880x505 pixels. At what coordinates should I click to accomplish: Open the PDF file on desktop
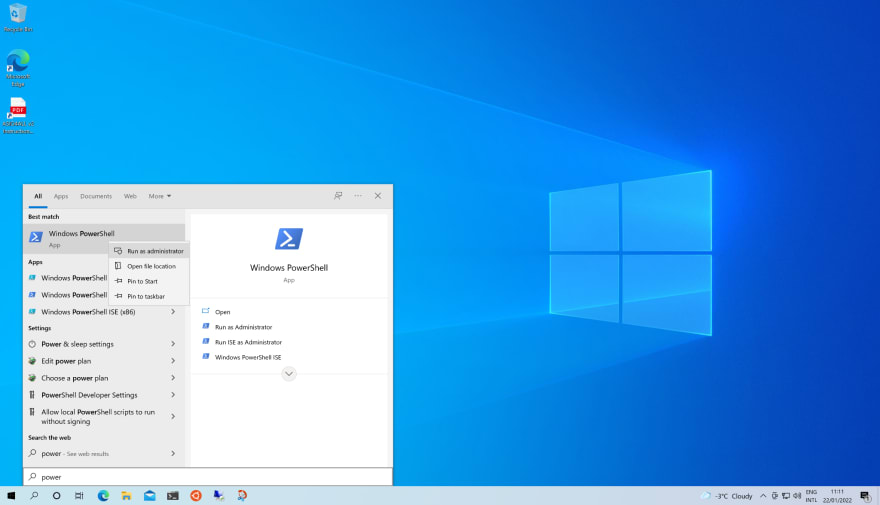(x=18, y=116)
